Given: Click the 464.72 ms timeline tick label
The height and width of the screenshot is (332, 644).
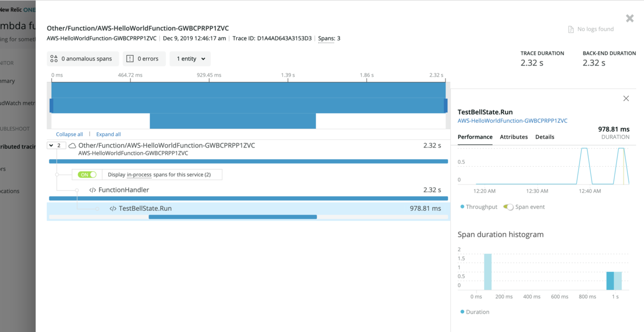Looking at the screenshot, I should coord(130,75).
